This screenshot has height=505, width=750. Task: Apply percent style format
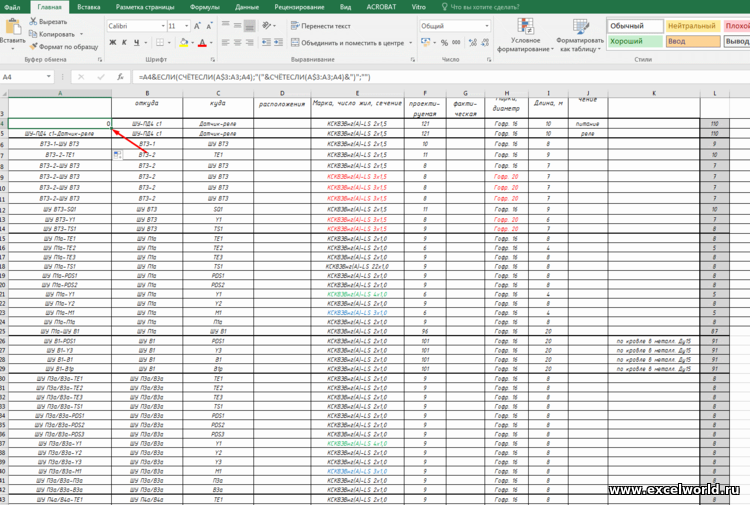click(x=444, y=43)
